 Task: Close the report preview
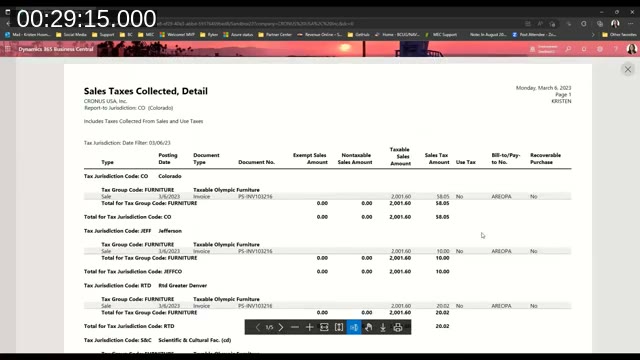628,69
